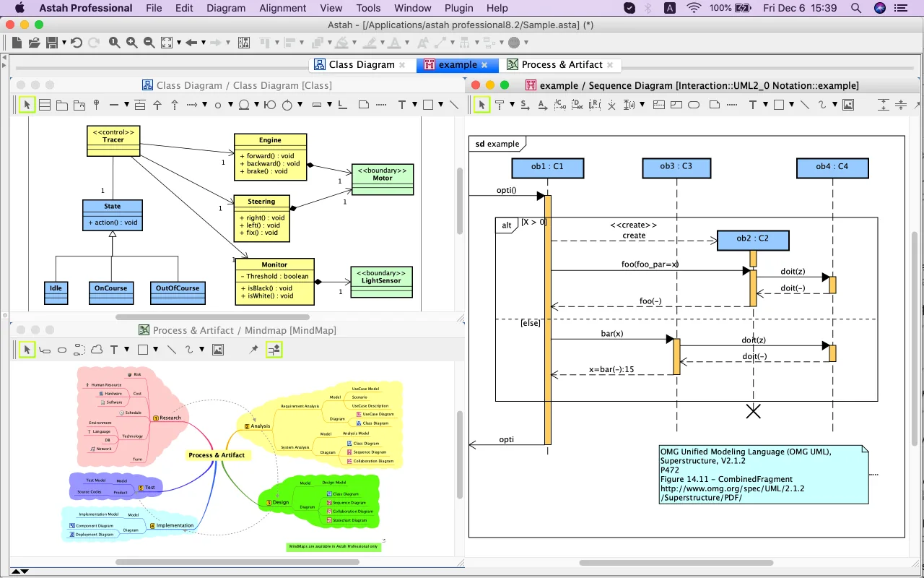The image size is (924, 578).
Task: Select the Combined Fragment tool in Sequence toolbar
Action: (659, 105)
